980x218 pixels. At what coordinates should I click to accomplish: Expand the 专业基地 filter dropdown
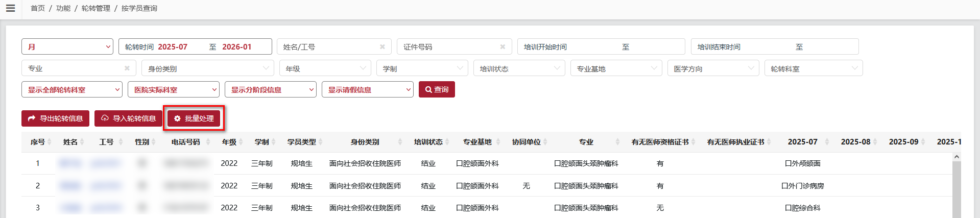(x=616, y=68)
